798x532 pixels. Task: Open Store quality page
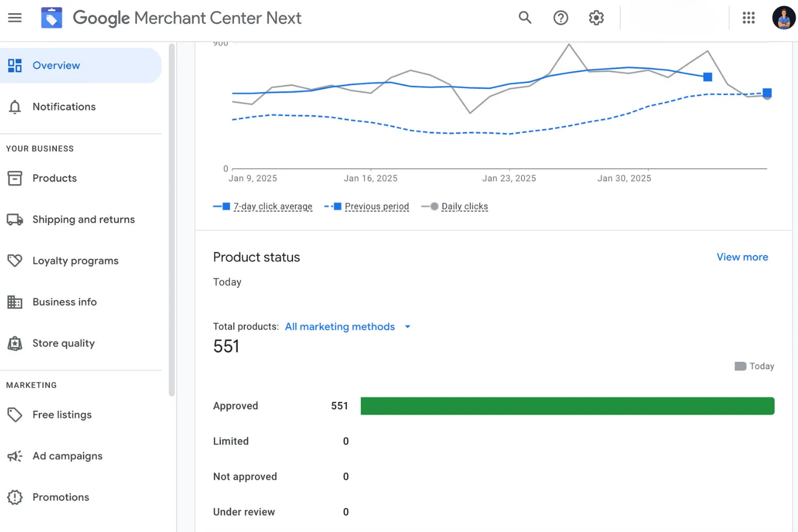(63, 343)
